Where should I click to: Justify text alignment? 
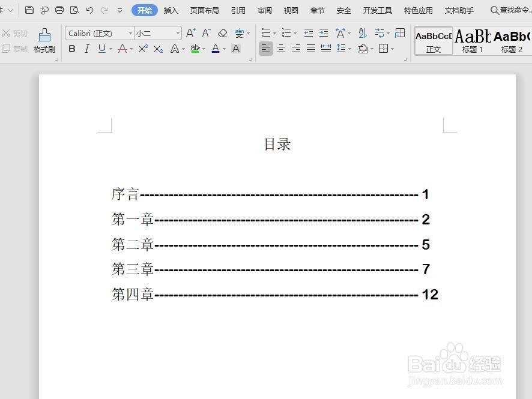tap(311, 49)
